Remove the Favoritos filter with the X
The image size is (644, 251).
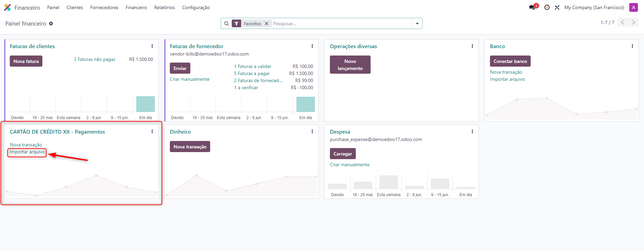point(266,24)
